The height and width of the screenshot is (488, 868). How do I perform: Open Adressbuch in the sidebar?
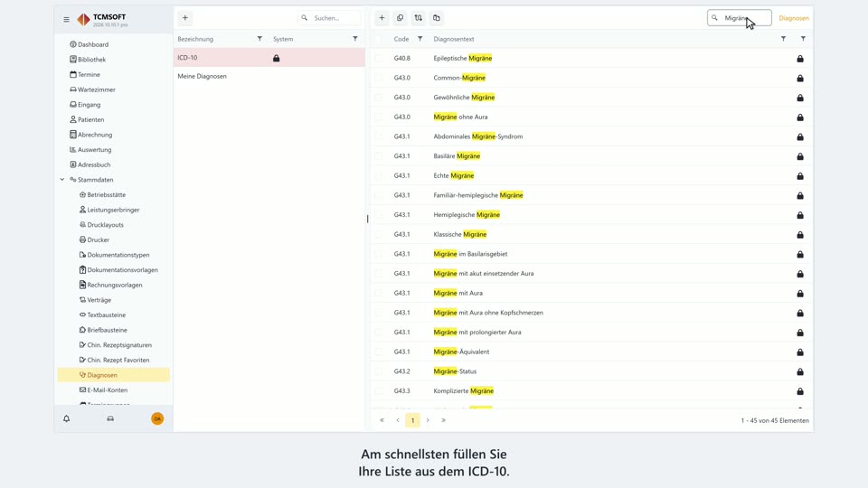[90, 164]
